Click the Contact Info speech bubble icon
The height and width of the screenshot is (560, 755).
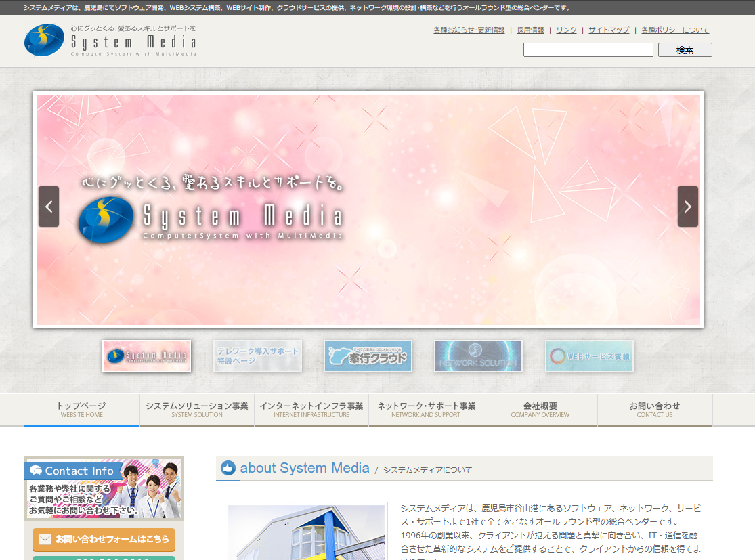pos(36,471)
